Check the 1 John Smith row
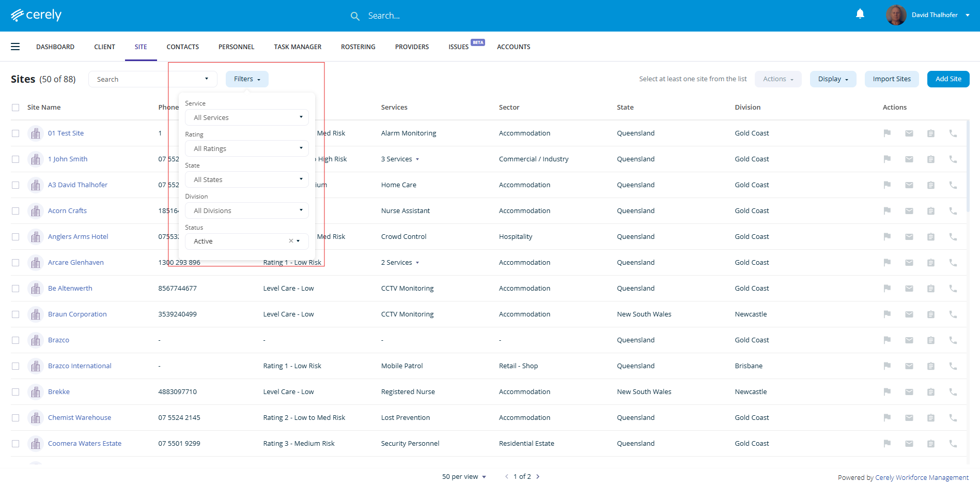Screen dimensions: 980x483 click(15, 159)
